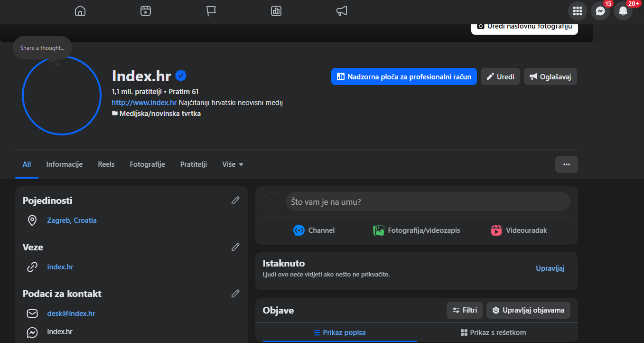Image resolution: width=644 pixels, height=343 pixels.
Task: Click the pencil icon next to Pojedinosti
Action: point(235,200)
